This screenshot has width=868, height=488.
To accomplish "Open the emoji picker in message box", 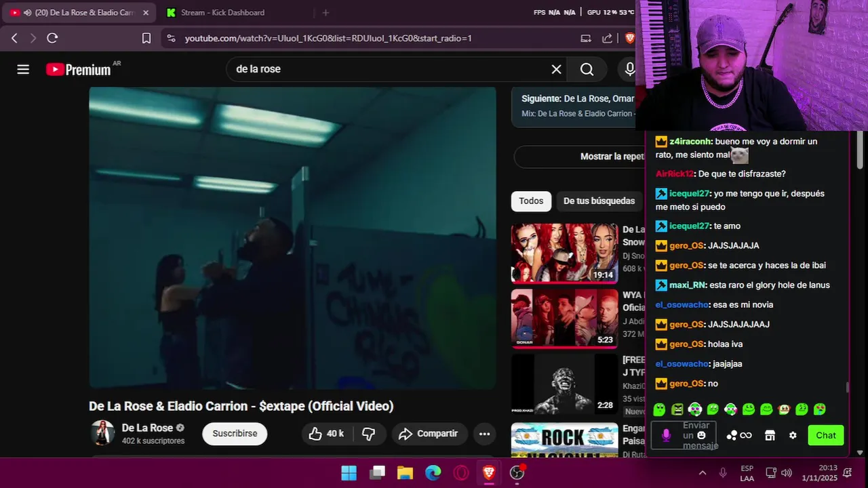I will point(702,435).
